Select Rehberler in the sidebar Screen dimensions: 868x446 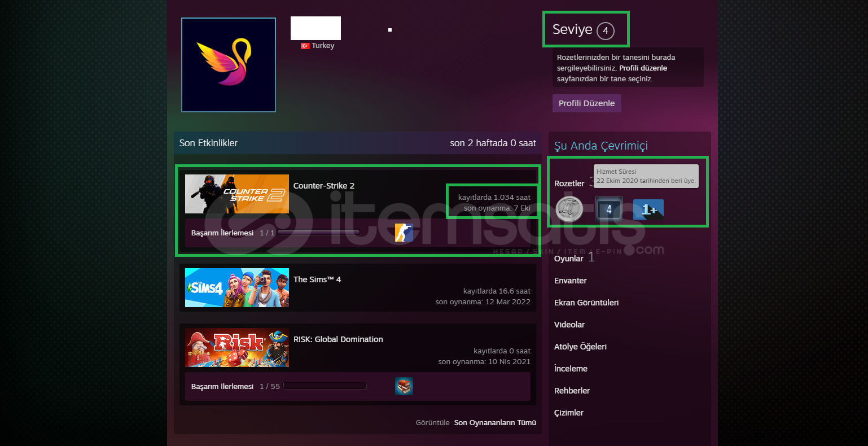point(572,391)
